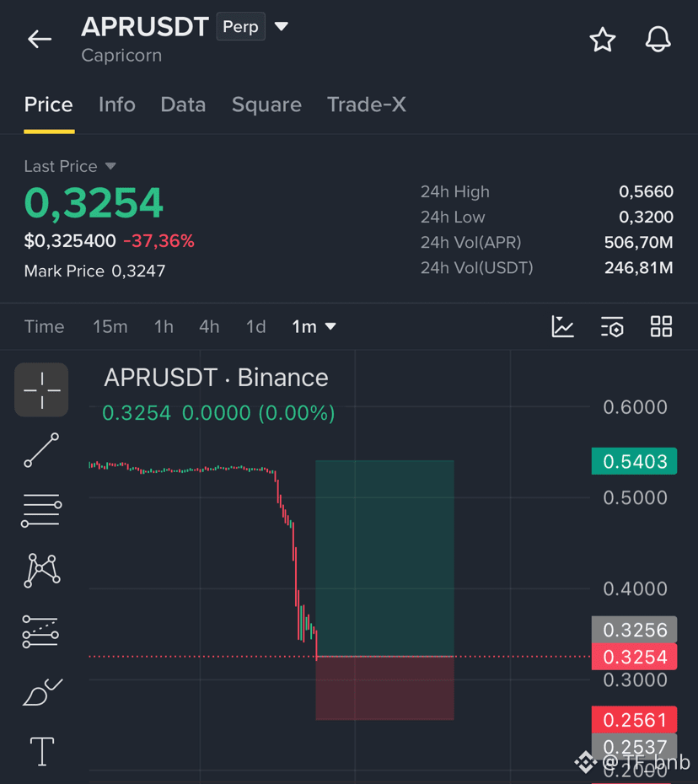Expand the Last Price dropdown
This screenshot has height=784, width=698.
pos(110,166)
